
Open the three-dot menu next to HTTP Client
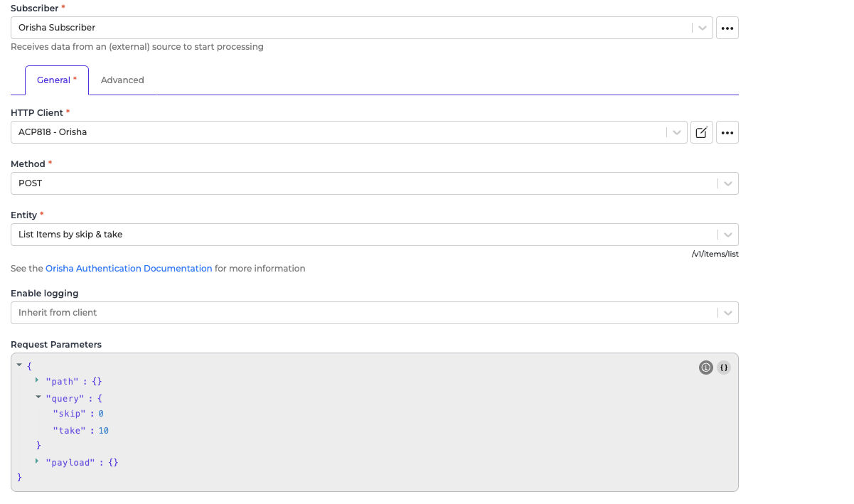(x=727, y=132)
